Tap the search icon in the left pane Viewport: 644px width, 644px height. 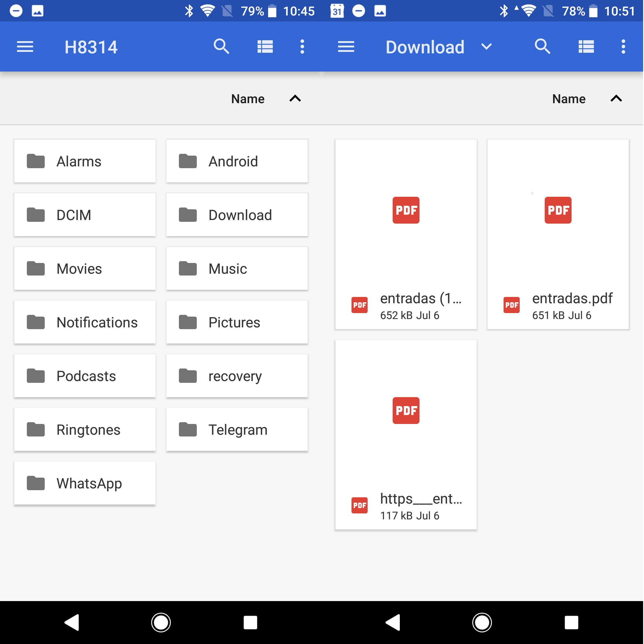click(221, 46)
